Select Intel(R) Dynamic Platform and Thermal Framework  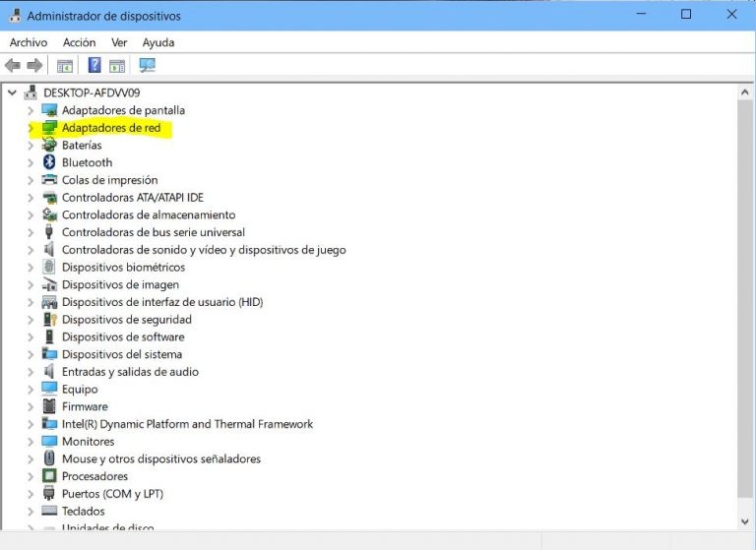point(187,424)
